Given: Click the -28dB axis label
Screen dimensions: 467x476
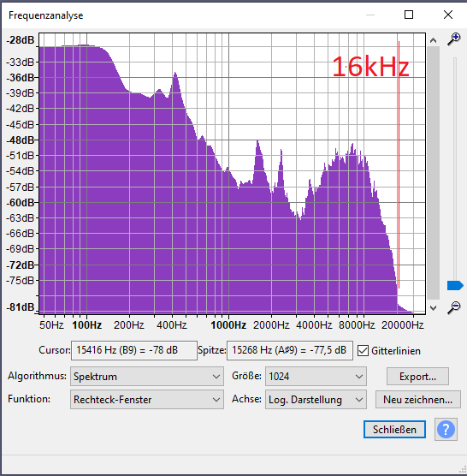Looking at the screenshot, I should (x=21, y=40).
